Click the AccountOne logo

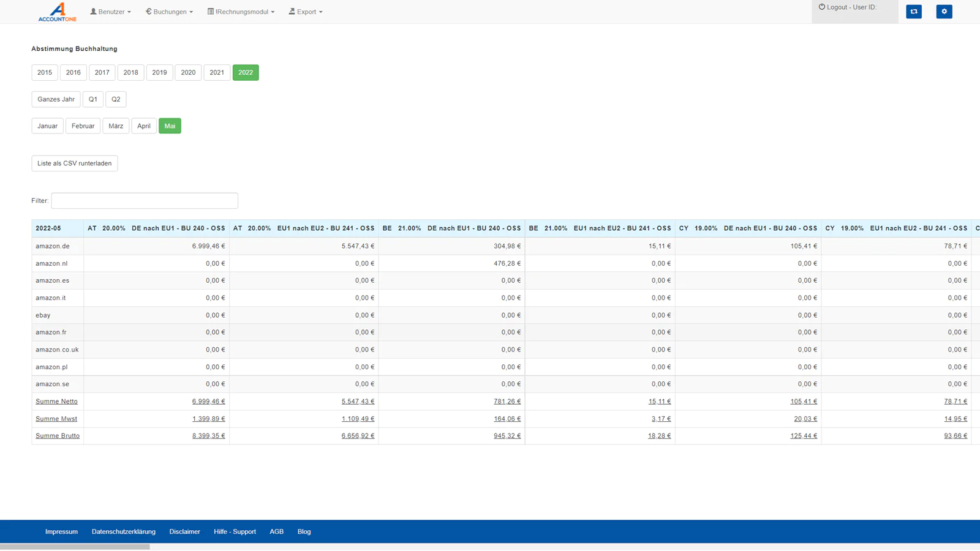[57, 12]
